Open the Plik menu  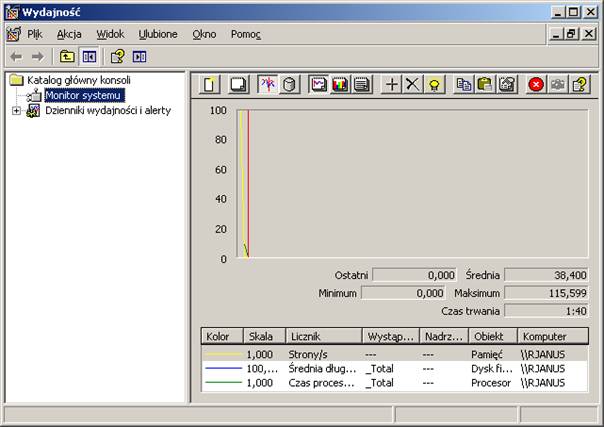(35, 34)
